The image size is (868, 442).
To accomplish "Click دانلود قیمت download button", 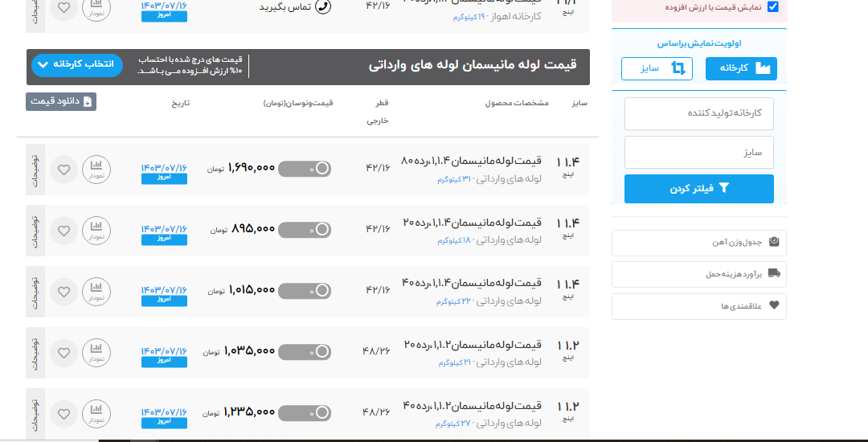I will coord(61,101).
